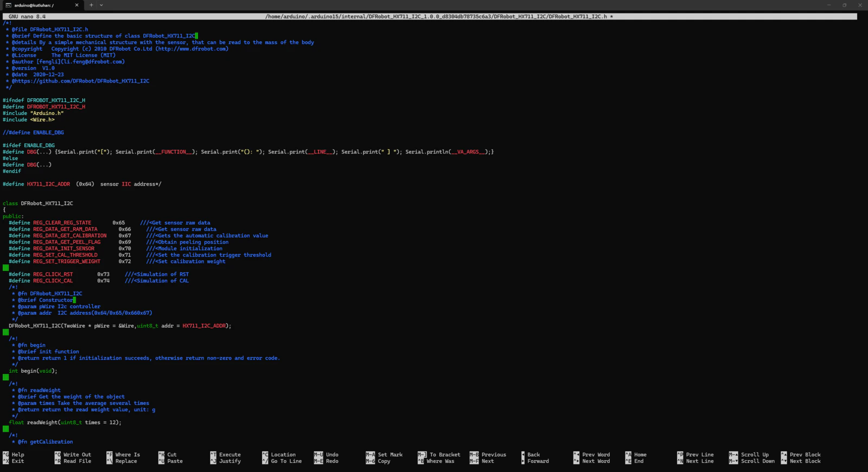Click REG_DATA_GET_RAM_DATA define

click(x=112, y=229)
